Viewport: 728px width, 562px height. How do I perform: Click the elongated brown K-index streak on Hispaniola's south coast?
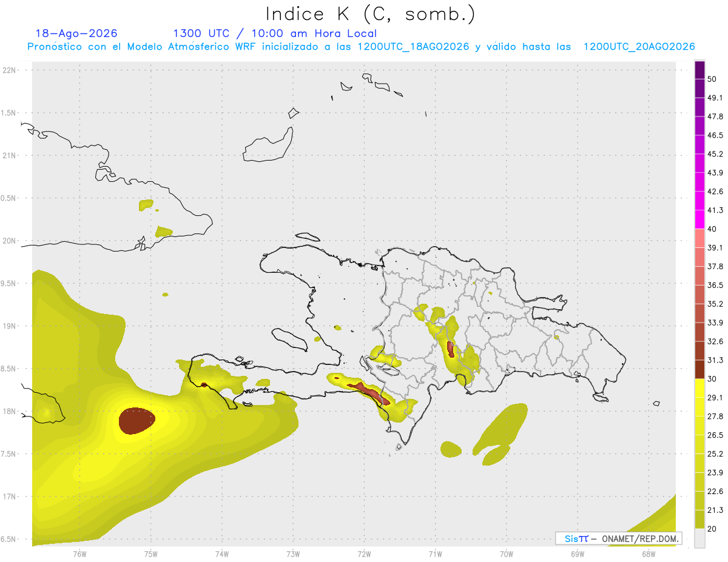click(x=370, y=392)
